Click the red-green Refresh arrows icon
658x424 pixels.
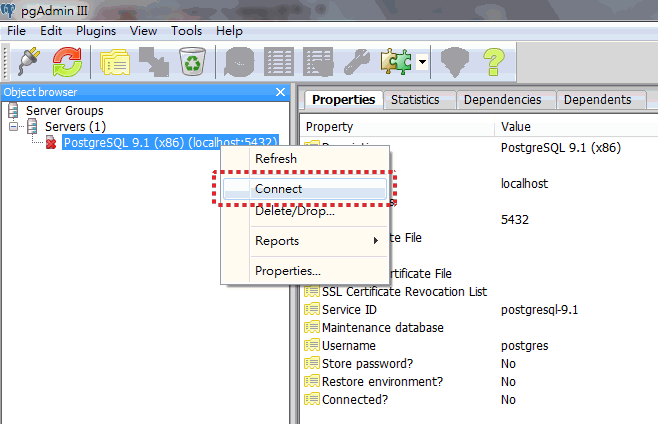[67, 62]
